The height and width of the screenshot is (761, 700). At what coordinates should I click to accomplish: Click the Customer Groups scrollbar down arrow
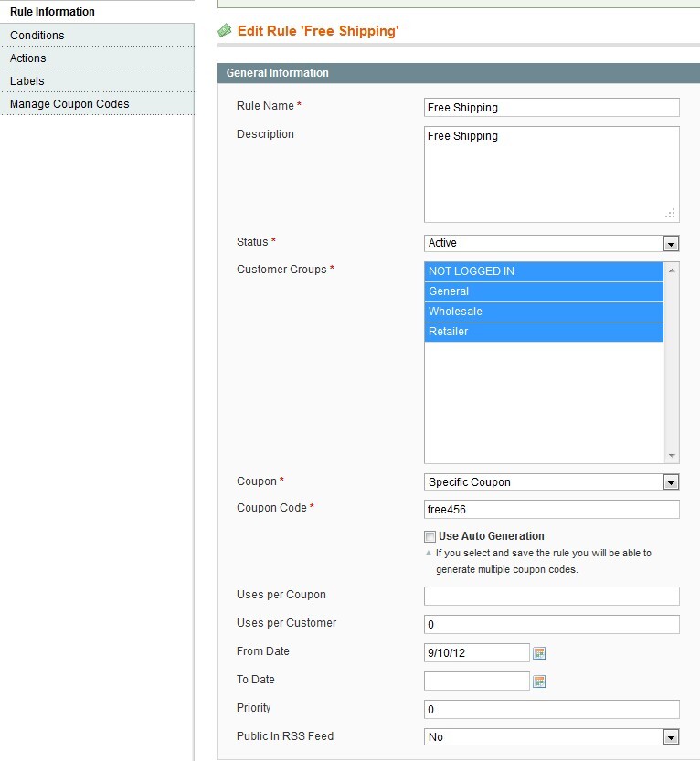pos(673,456)
